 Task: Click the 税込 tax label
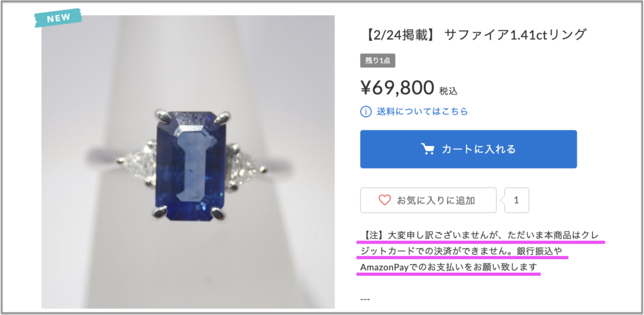click(x=448, y=91)
